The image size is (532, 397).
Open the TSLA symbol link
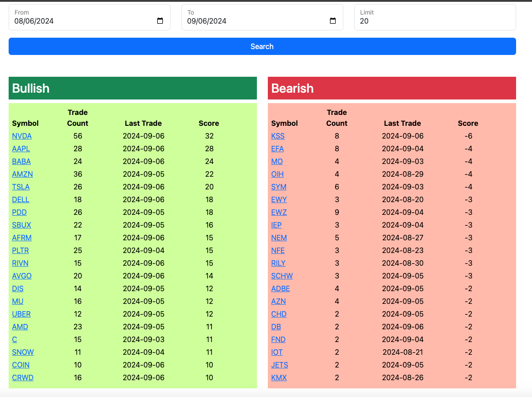21,187
